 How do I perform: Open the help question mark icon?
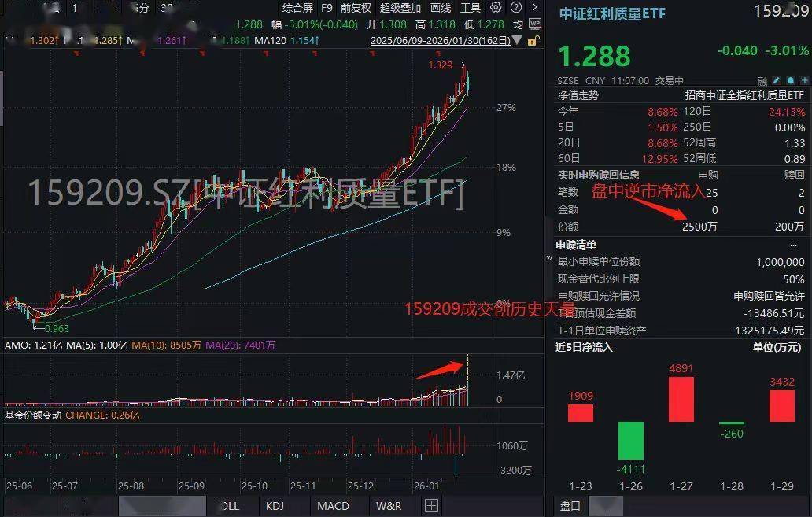click(x=516, y=7)
